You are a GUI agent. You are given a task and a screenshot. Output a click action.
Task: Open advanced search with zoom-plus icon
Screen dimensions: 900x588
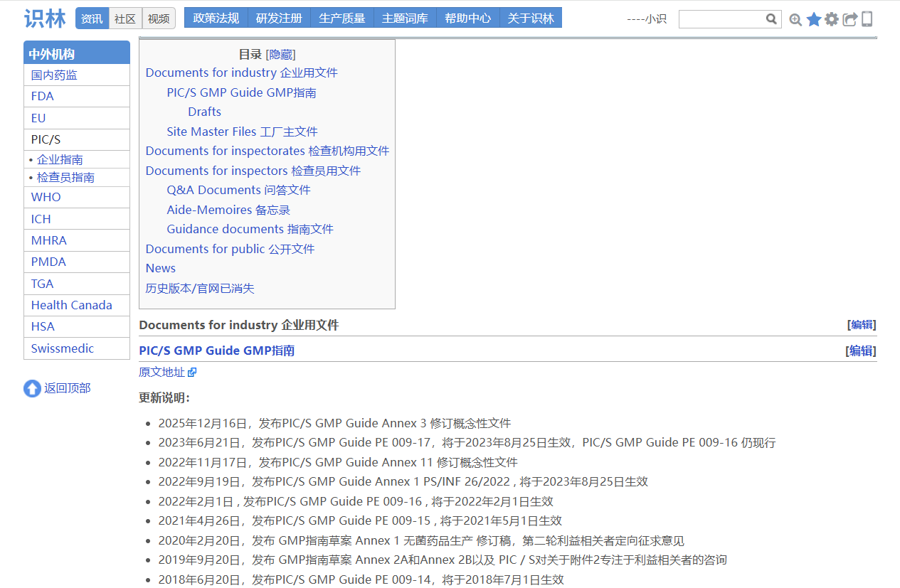pyautogui.click(x=795, y=20)
